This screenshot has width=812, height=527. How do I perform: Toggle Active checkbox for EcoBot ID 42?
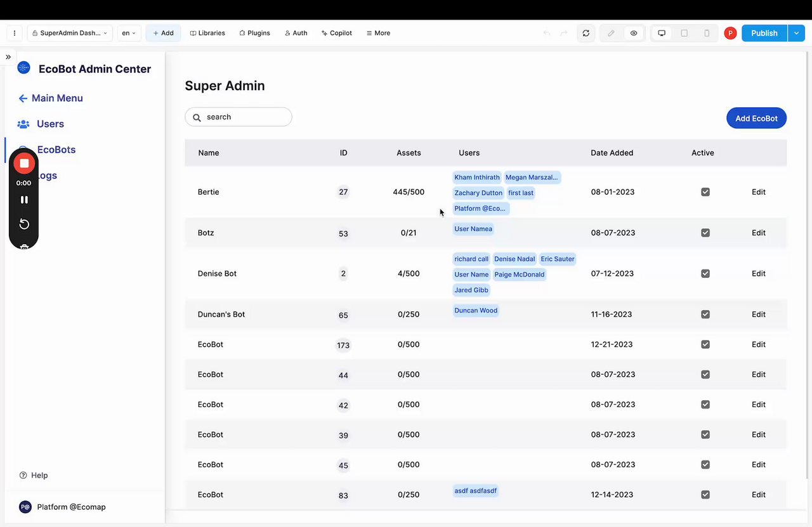[705, 405]
